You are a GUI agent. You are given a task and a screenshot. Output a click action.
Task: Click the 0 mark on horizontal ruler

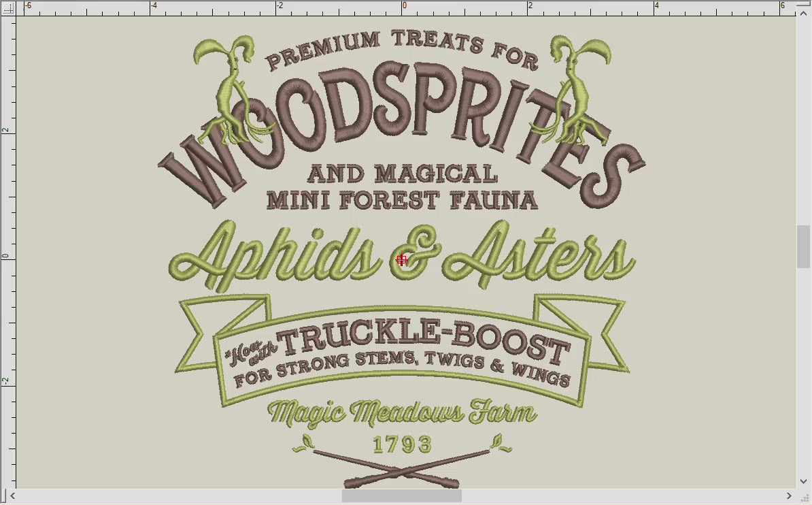point(404,6)
